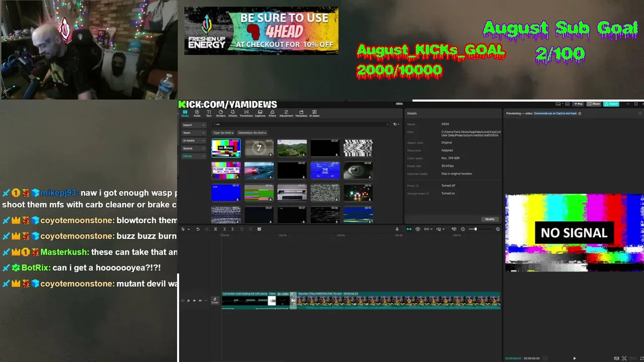Select the PLEASE STAND BY thumbnail
The height and width of the screenshot is (362, 644).
[x=226, y=170]
